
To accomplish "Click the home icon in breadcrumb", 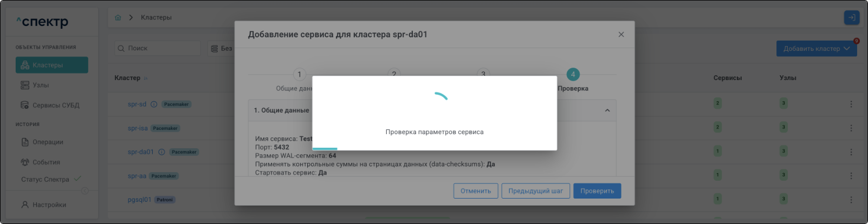I will click(x=118, y=17).
